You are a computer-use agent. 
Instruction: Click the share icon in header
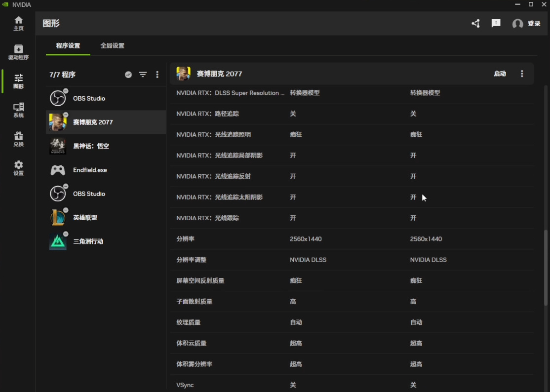tap(475, 24)
